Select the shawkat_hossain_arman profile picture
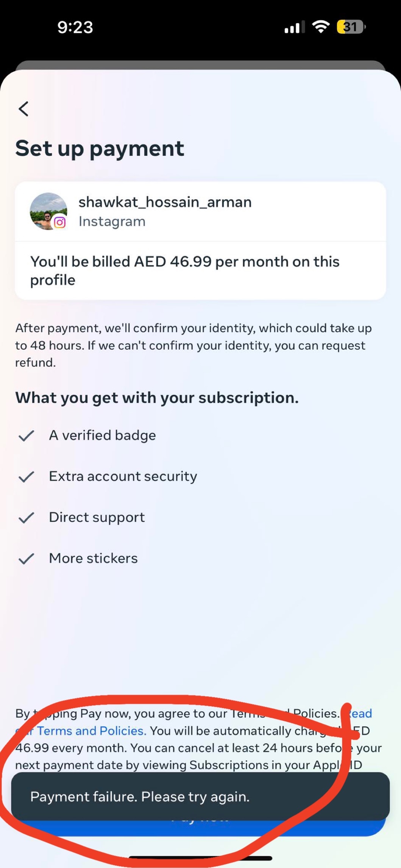Screen dimensions: 401x868 pos(48,211)
